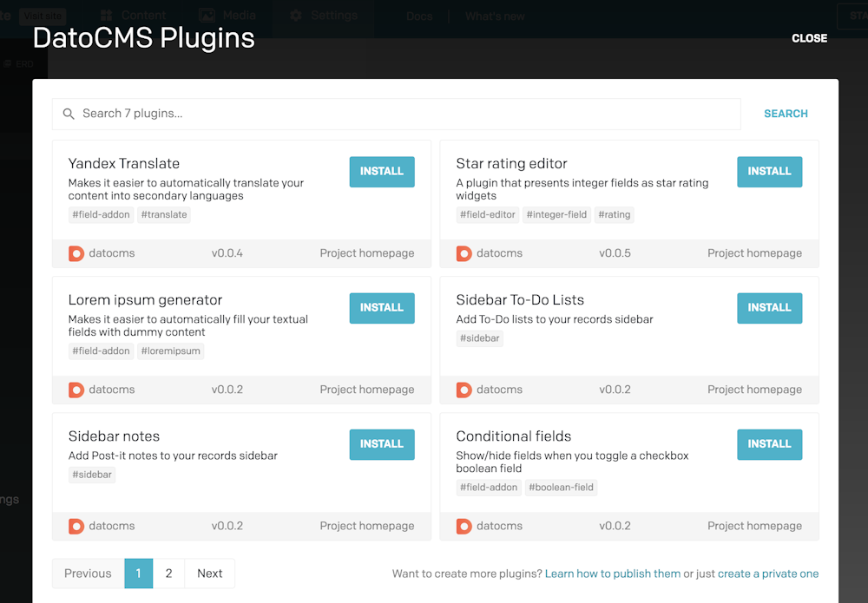Open Learn how to publish them link
The width and height of the screenshot is (868, 603).
click(613, 574)
